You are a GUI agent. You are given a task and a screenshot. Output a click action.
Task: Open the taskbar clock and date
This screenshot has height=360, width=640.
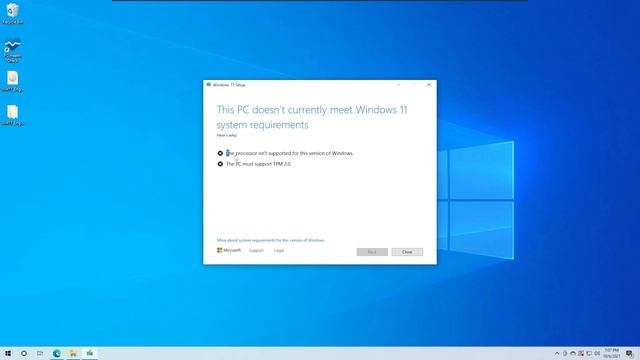612,353
